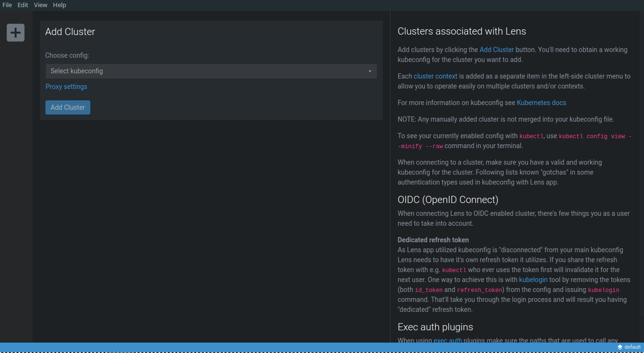This screenshot has height=353, width=644.
Task: Click the "Add Cluster" link in the description text
Action: pos(496,49)
